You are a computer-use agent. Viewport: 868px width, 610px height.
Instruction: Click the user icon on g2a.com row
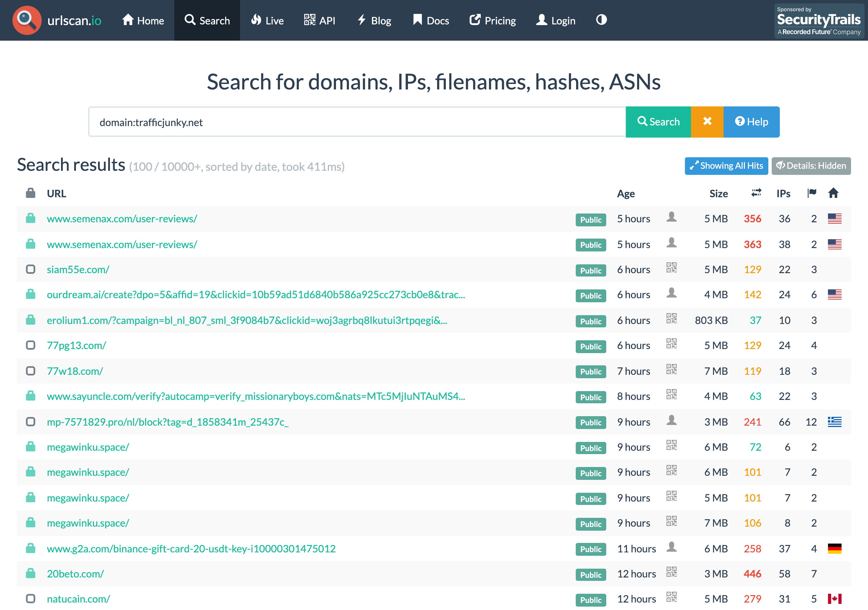671,547
